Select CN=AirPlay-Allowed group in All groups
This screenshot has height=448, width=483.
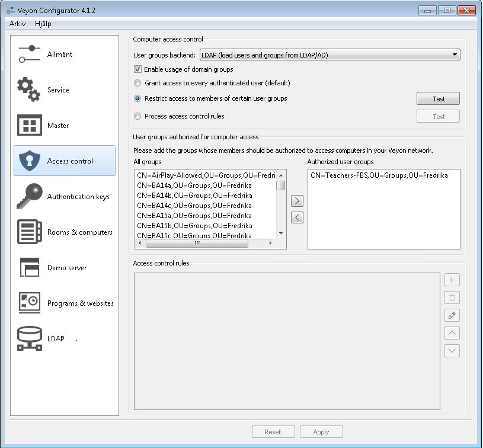coord(206,175)
